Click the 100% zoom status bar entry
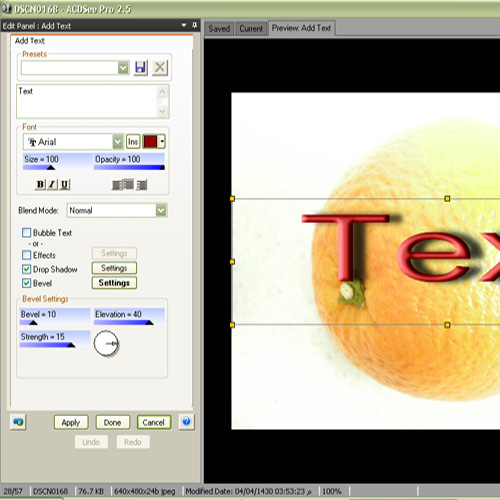Image resolution: width=500 pixels, height=500 pixels. click(332, 491)
